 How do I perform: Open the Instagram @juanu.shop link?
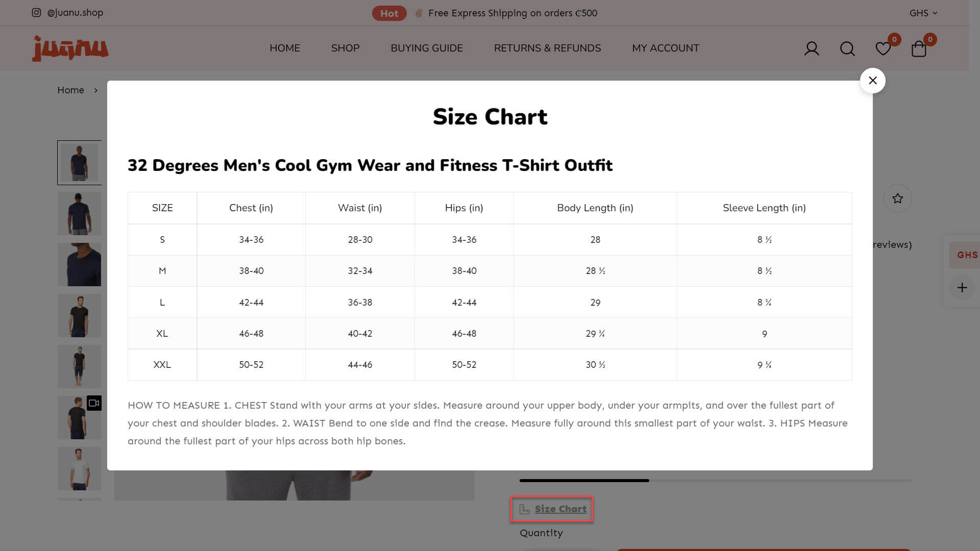point(67,13)
